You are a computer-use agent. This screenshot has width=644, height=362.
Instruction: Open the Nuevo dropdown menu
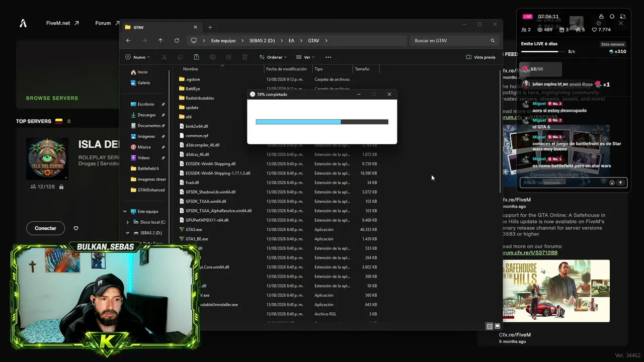click(137, 57)
